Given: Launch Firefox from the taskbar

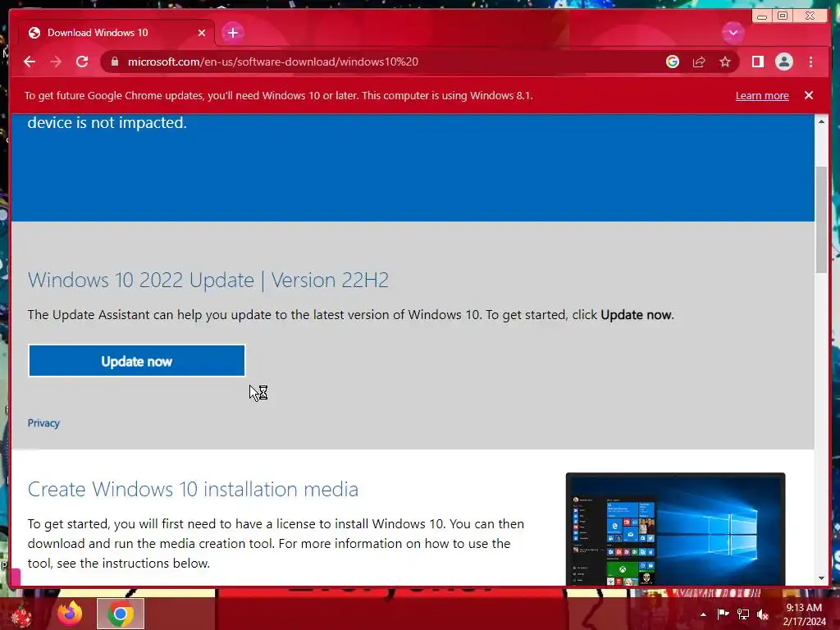Looking at the screenshot, I should pyautogui.click(x=71, y=614).
